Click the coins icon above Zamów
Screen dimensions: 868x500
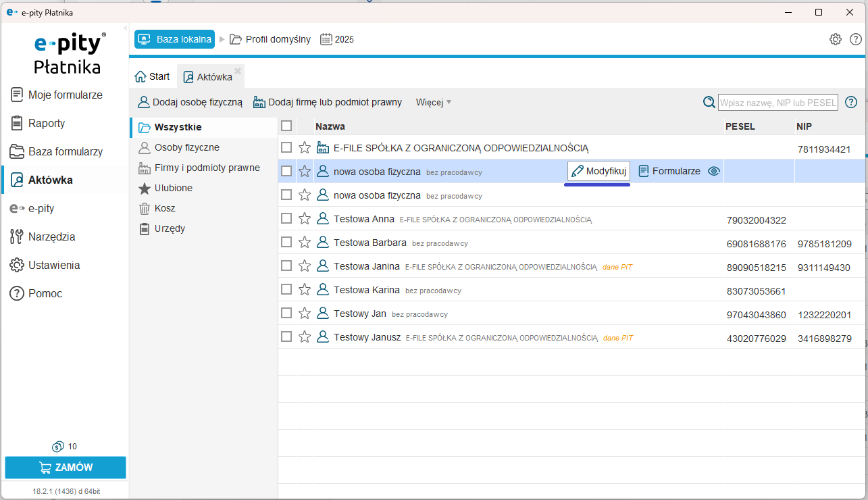58,447
